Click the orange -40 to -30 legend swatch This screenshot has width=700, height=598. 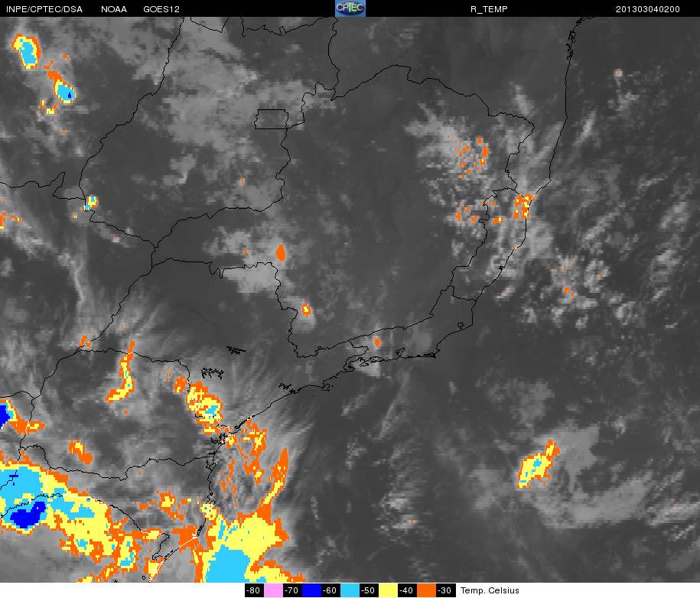click(x=426, y=590)
